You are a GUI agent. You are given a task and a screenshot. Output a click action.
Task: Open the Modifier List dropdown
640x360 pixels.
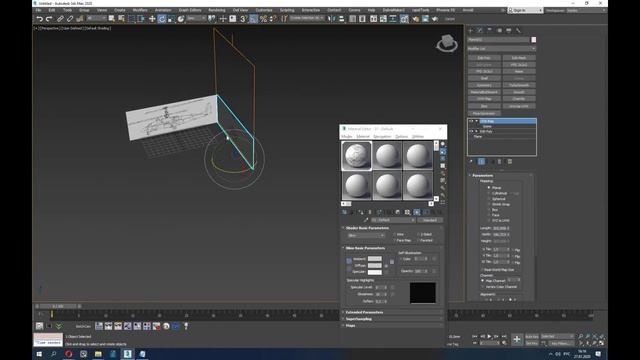click(501, 49)
